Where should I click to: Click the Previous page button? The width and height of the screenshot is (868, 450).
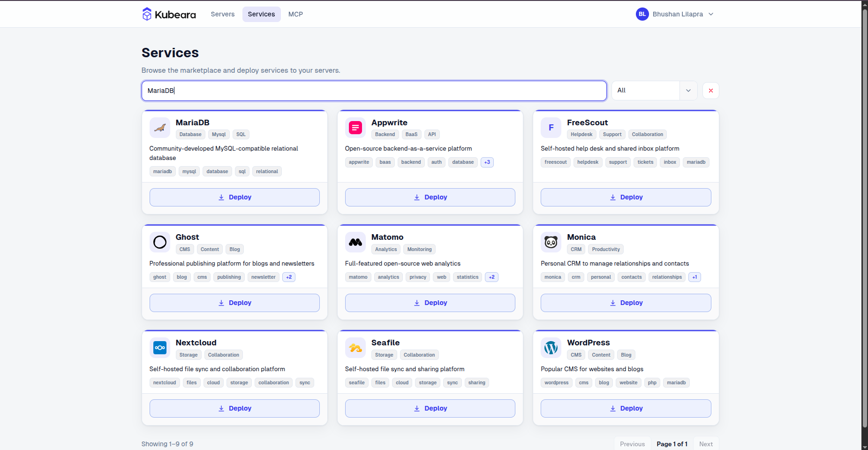(x=632, y=444)
